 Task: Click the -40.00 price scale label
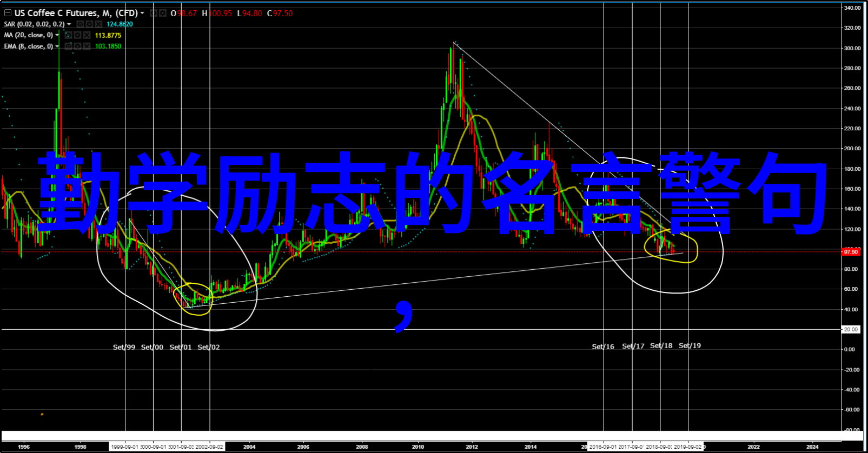(x=852, y=390)
